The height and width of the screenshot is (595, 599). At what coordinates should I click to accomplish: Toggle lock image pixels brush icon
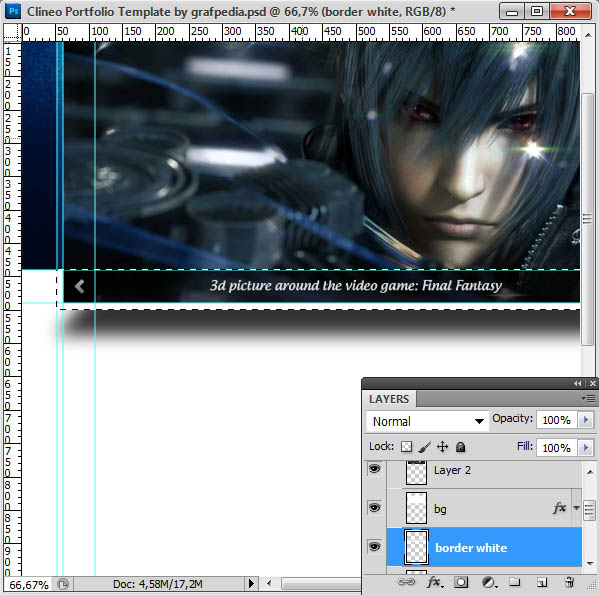click(x=424, y=447)
